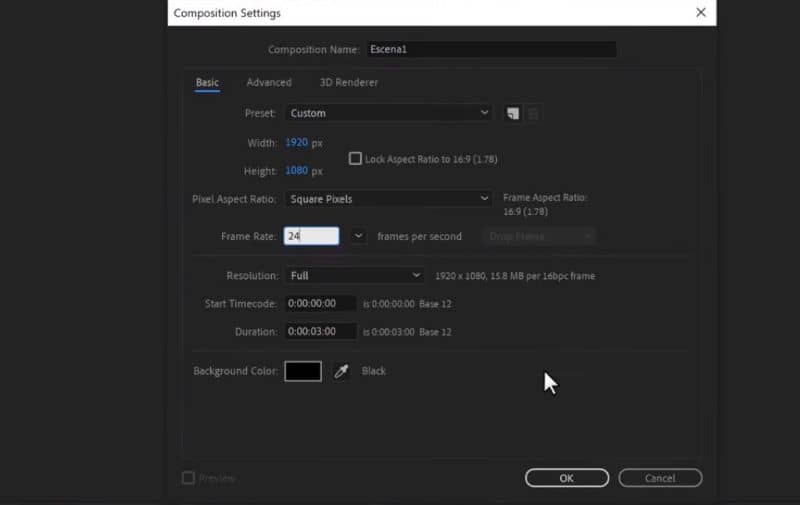
Task: Open the Drop Frame dropdown
Action: pyautogui.click(x=538, y=236)
